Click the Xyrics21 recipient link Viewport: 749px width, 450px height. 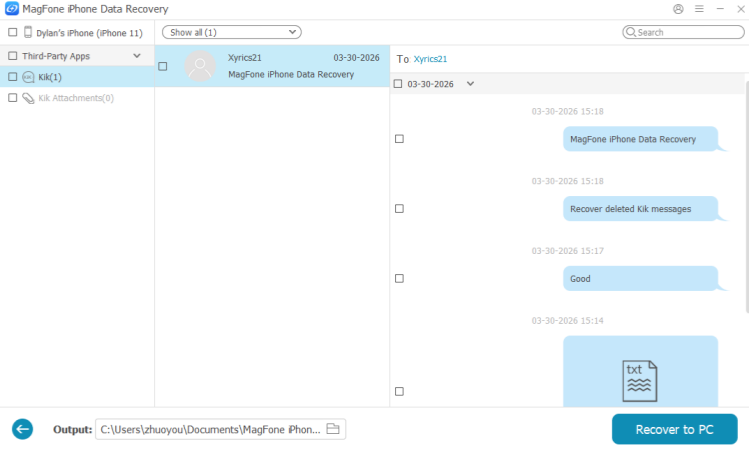click(x=430, y=59)
